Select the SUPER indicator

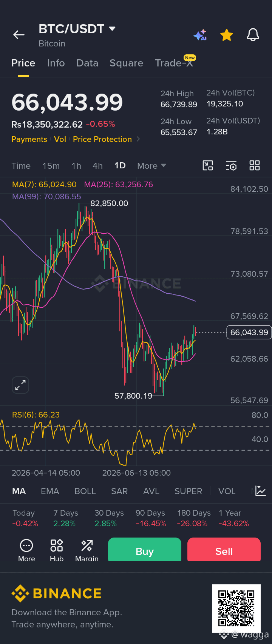pos(188,491)
